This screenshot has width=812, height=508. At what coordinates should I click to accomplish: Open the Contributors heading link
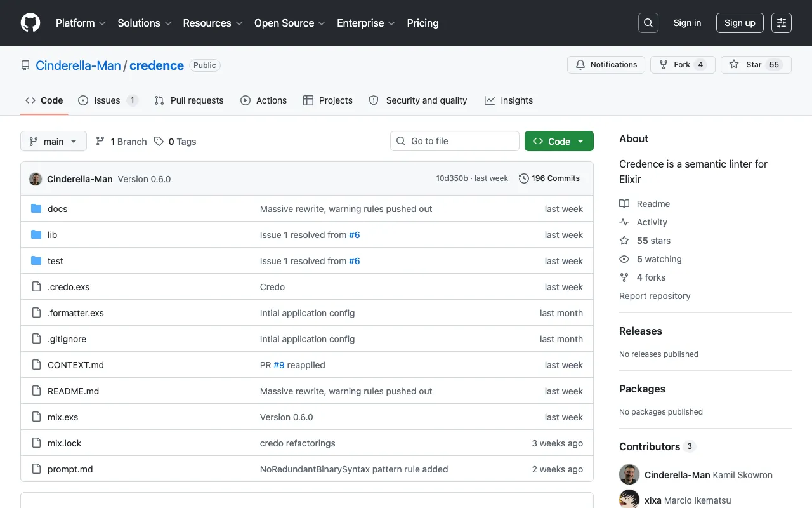(657, 446)
